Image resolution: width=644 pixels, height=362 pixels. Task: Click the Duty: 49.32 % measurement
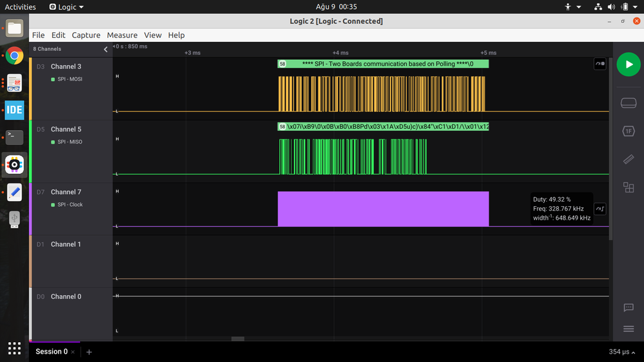pyautogui.click(x=552, y=200)
